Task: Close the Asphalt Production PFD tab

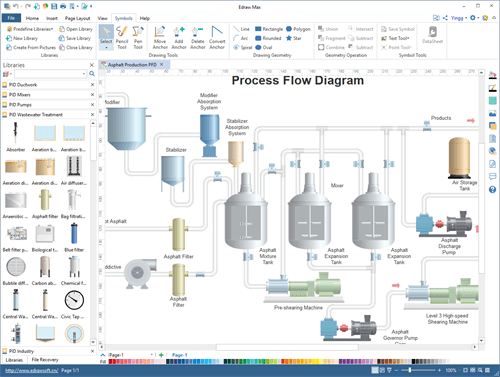Action: [x=162, y=64]
